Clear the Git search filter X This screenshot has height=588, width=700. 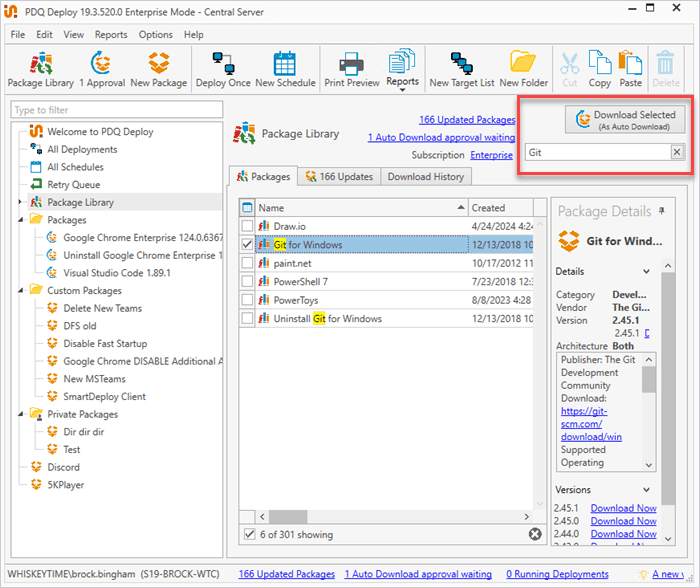(677, 152)
